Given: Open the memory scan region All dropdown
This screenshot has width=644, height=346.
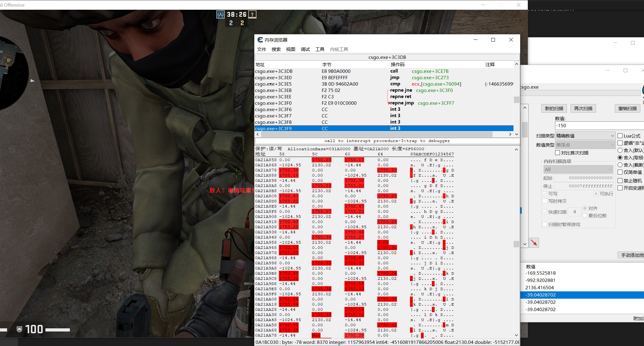Looking at the screenshot, I should click(x=578, y=169).
